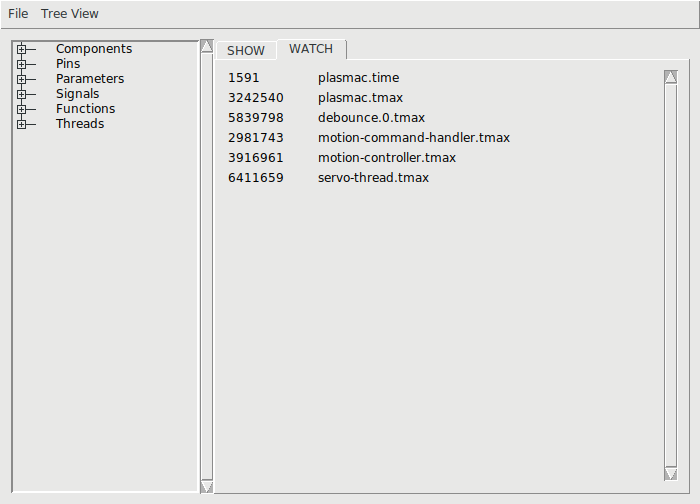700x504 pixels.
Task: Click motion-controller.tmax in the watch list
Action: click(x=386, y=158)
